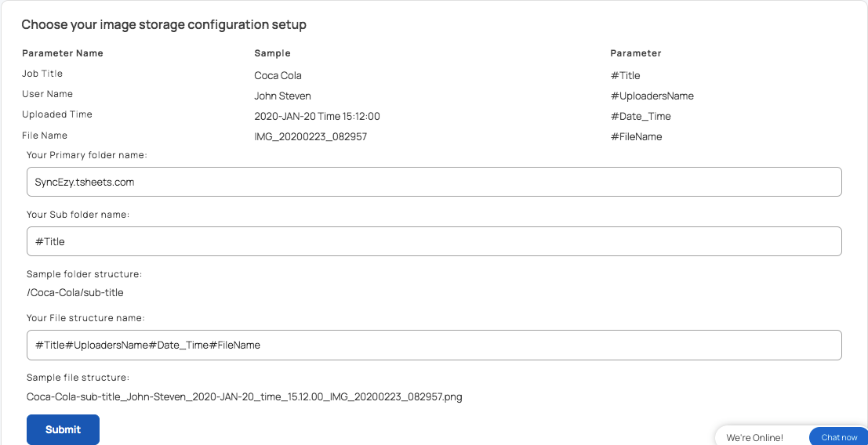Click the sample uploaded time value
This screenshot has height=445, width=868.
tap(318, 117)
